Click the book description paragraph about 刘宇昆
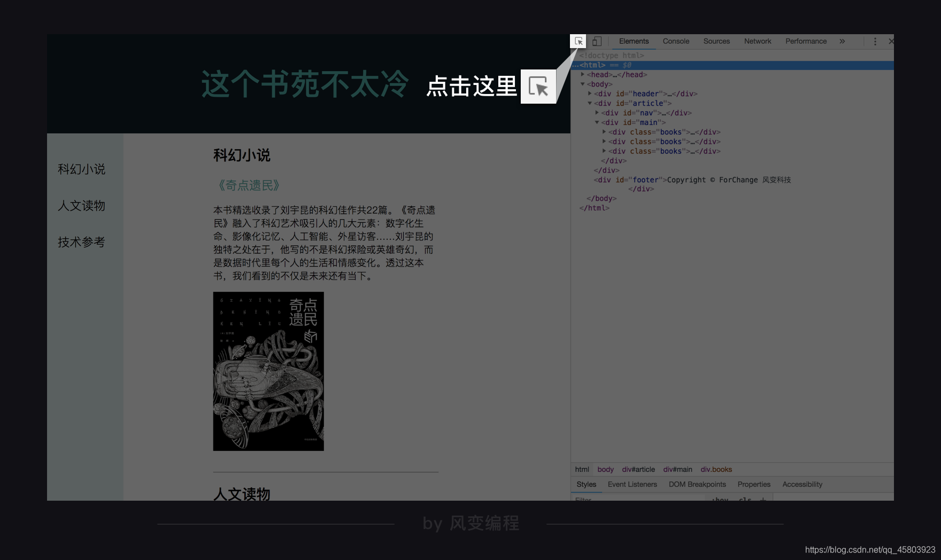Image resolution: width=941 pixels, height=560 pixels. tap(325, 243)
